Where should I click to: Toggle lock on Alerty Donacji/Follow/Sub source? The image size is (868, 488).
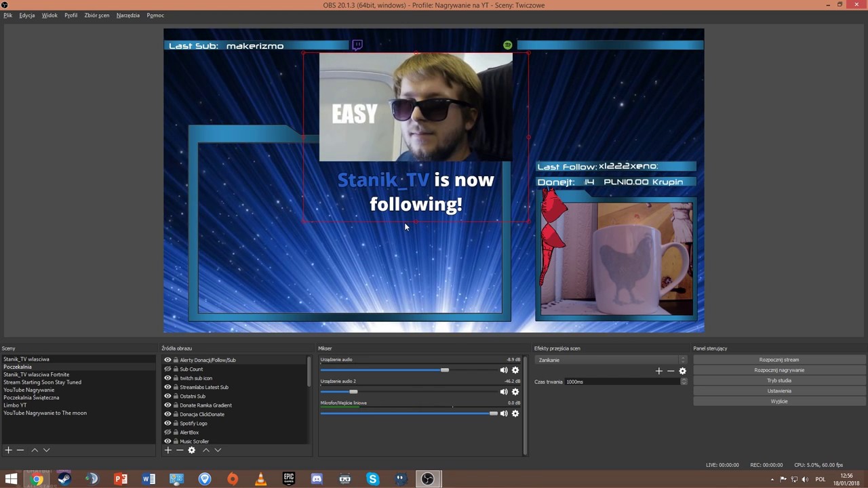point(176,360)
